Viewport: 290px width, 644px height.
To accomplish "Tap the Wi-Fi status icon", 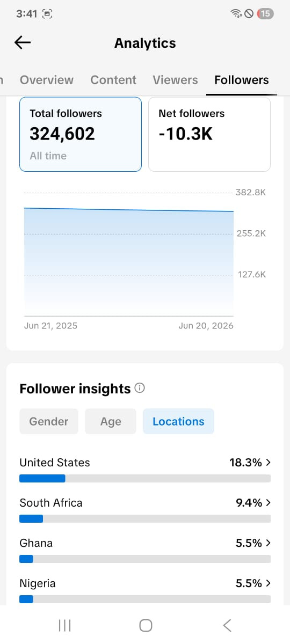I will point(236,14).
